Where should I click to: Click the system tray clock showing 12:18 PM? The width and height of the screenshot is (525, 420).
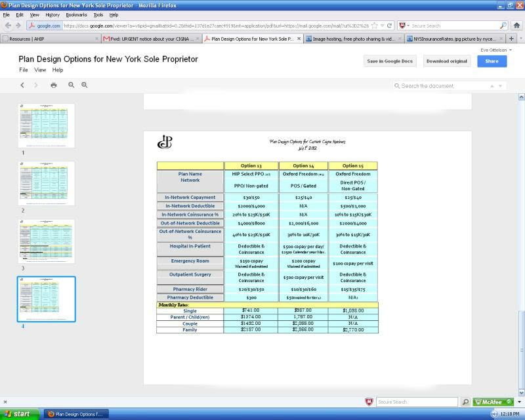pos(510,414)
